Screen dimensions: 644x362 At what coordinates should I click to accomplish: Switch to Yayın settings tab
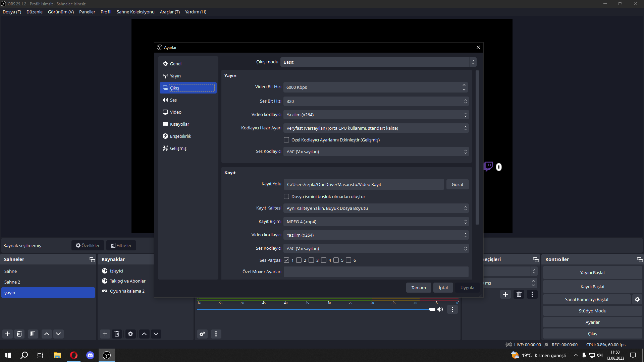tap(188, 76)
